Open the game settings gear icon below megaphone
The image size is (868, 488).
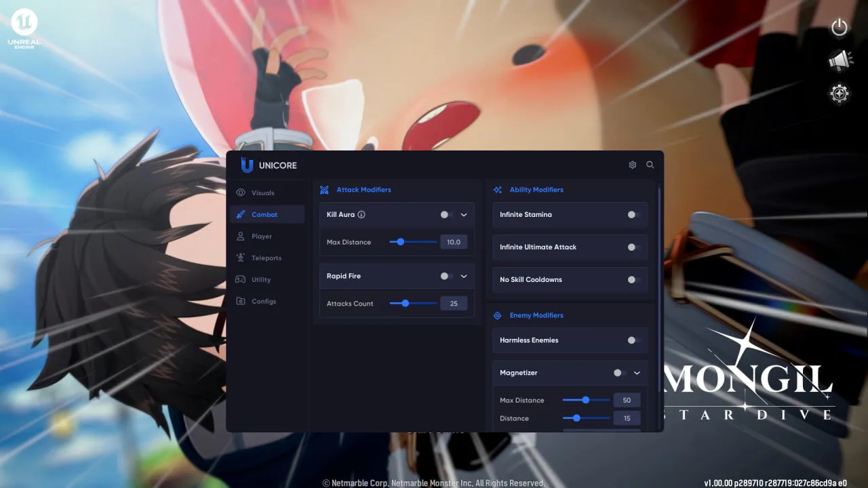[x=840, y=94]
